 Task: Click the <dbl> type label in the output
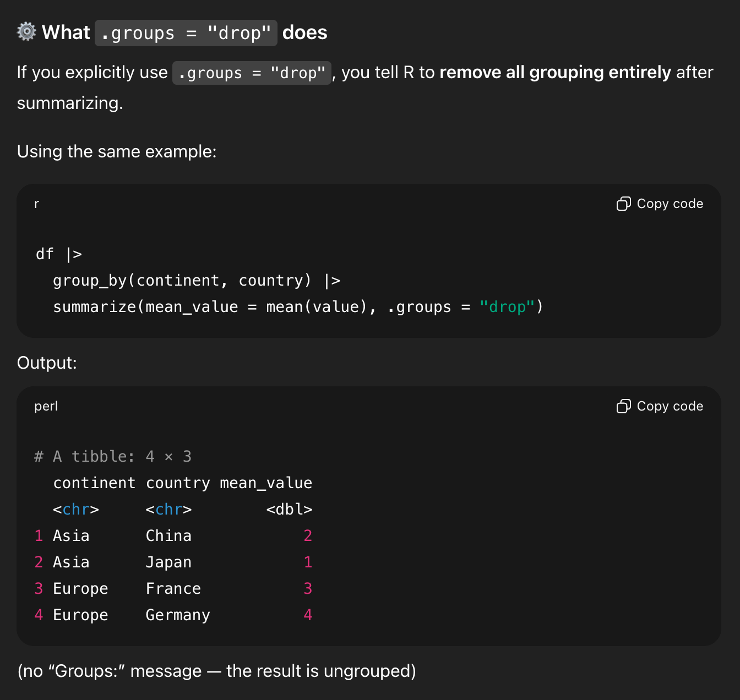pyautogui.click(x=289, y=509)
